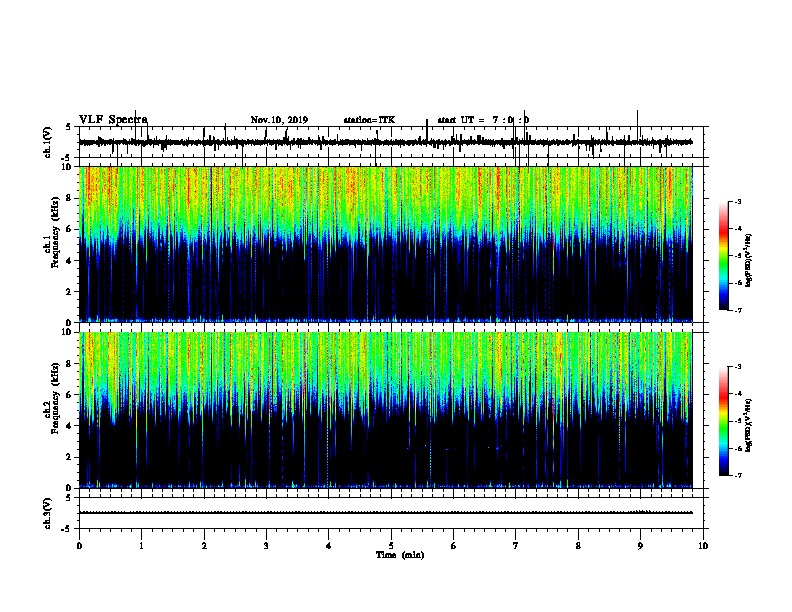Click tick label "8" on the Time axis
The image size is (792, 612).
pos(578,546)
